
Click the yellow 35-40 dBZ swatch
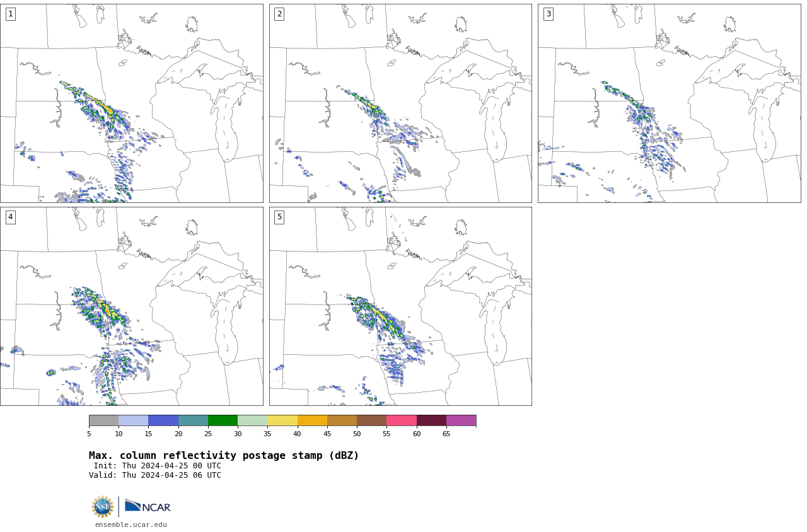(x=282, y=420)
